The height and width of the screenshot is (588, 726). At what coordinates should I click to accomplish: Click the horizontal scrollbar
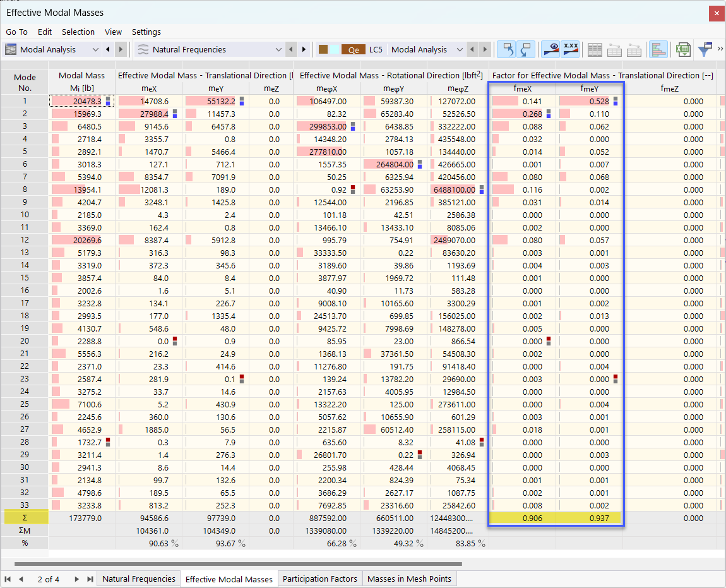(x=238, y=564)
